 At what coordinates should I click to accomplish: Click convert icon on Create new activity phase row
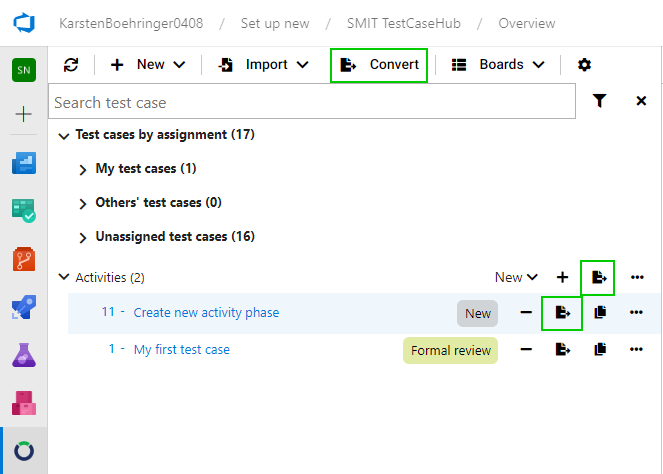(x=562, y=313)
